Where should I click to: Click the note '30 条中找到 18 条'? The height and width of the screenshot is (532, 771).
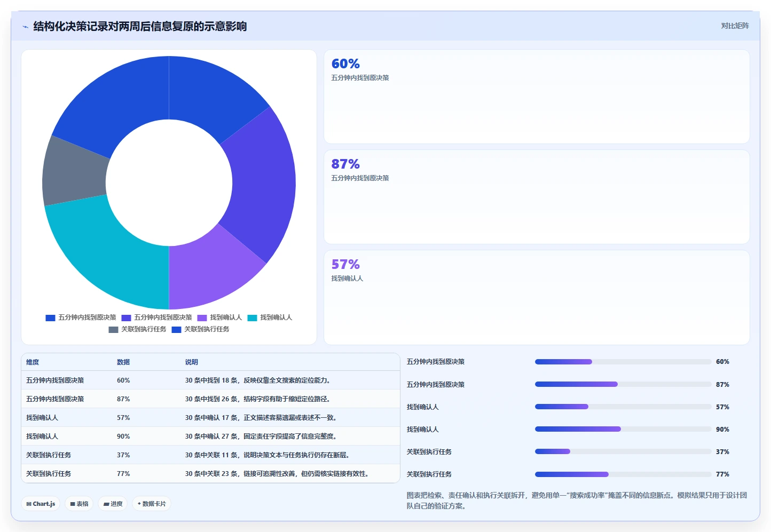coord(211,380)
